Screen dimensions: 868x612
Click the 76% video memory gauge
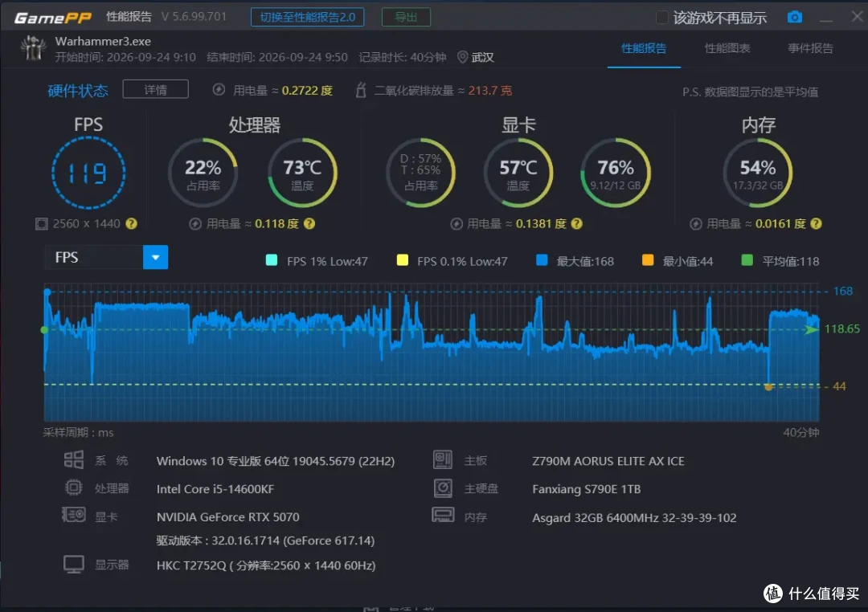pyautogui.click(x=616, y=173)
